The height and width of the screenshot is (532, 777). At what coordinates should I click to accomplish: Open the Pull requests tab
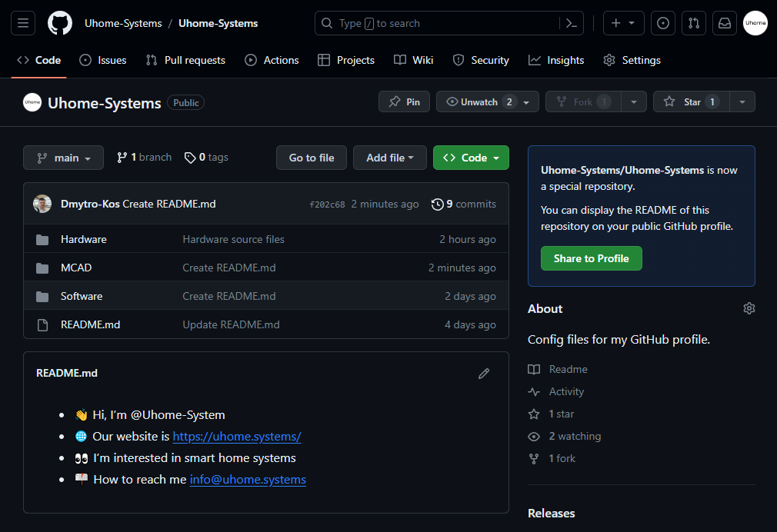pos(186,60)
